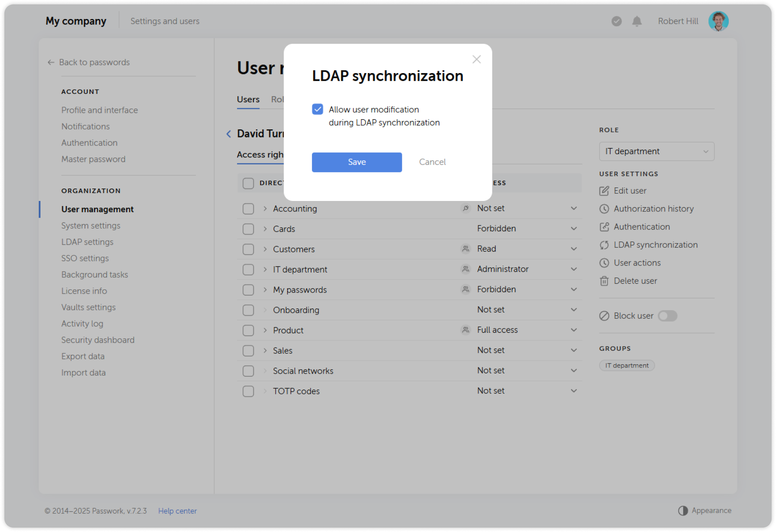The height and width of the screenshot is (532, 776).
Task: Switch theme using the Appearance control
Action: (705, 510)
